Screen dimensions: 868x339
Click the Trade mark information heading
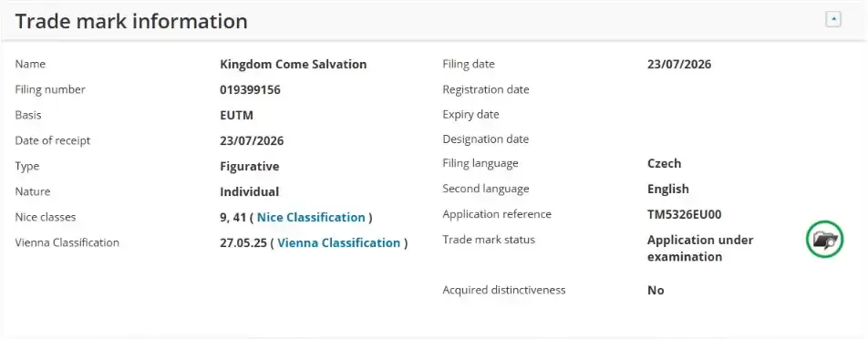coord(131,21)
